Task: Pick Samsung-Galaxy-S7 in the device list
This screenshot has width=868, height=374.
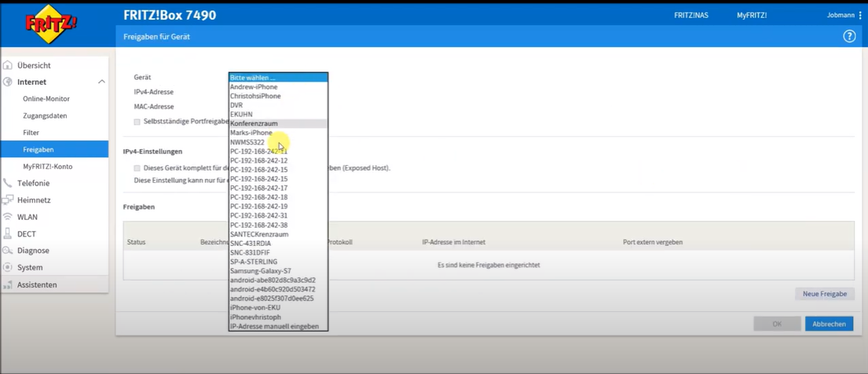Action: coord(260,271)
